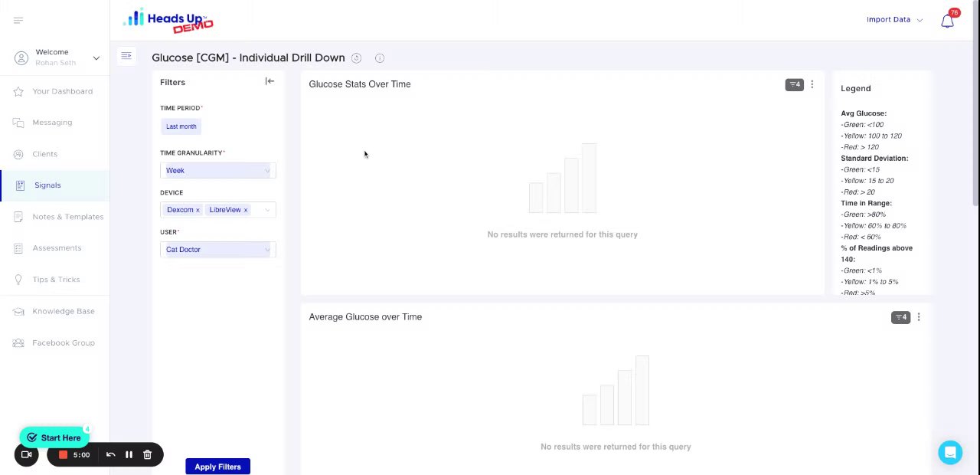Click the Glucose [CGM] - Individual Drill Down title
The image size is (980, 475).
[x=248, y=58]
